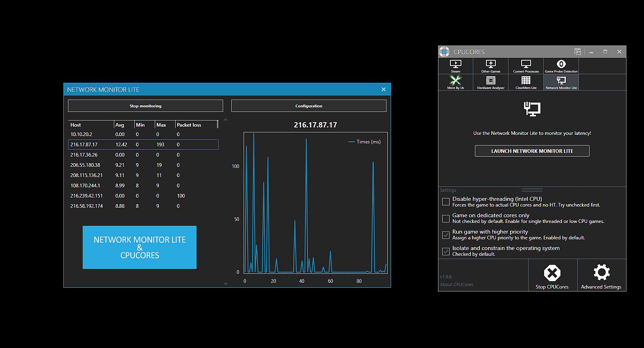Show Current Processes view
This screenshot has width=644, height=348.
point(526,66)
